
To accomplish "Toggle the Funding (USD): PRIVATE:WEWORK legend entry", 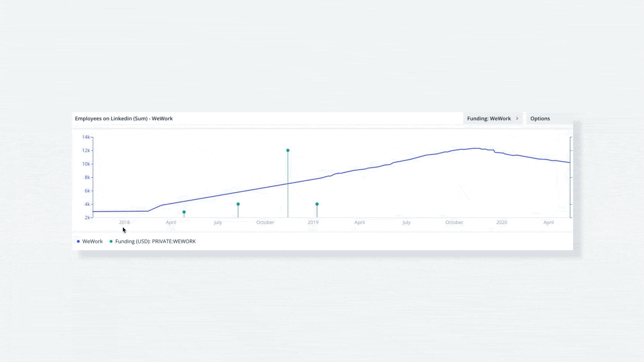I will tap(152, 242).
